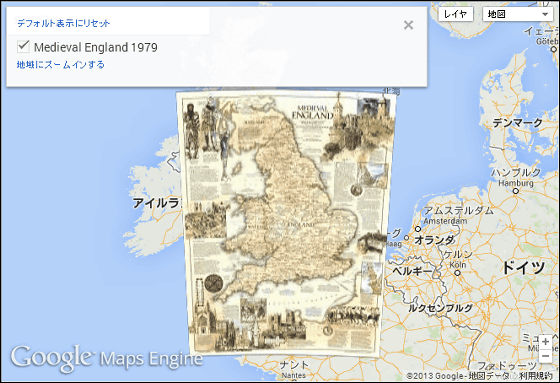
Task: Zoom out with the minus button
Action: click(x=545, y=356)
